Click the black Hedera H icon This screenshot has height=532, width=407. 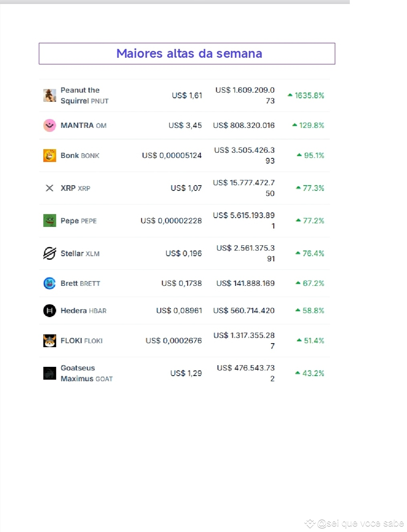pos(50,311)
